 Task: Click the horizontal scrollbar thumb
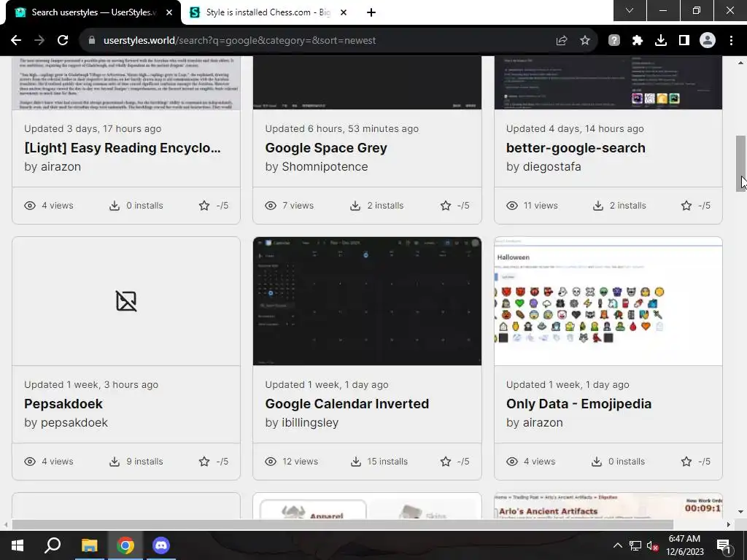342,525
